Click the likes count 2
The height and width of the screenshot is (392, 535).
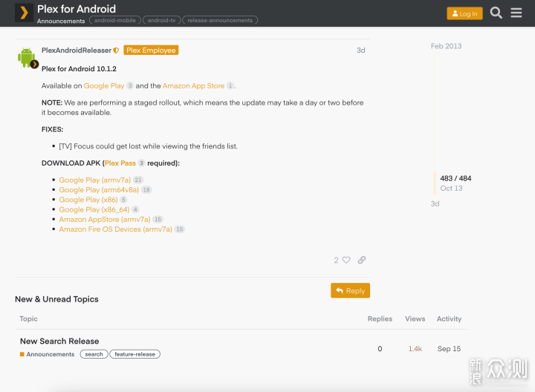click(x=336, y=261)
